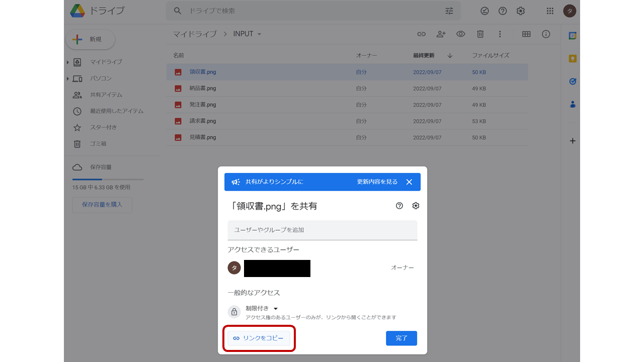Open Google Tasks in the side panel
The image size is (644, 362).
pyautogui.click(x=573, y=81)
